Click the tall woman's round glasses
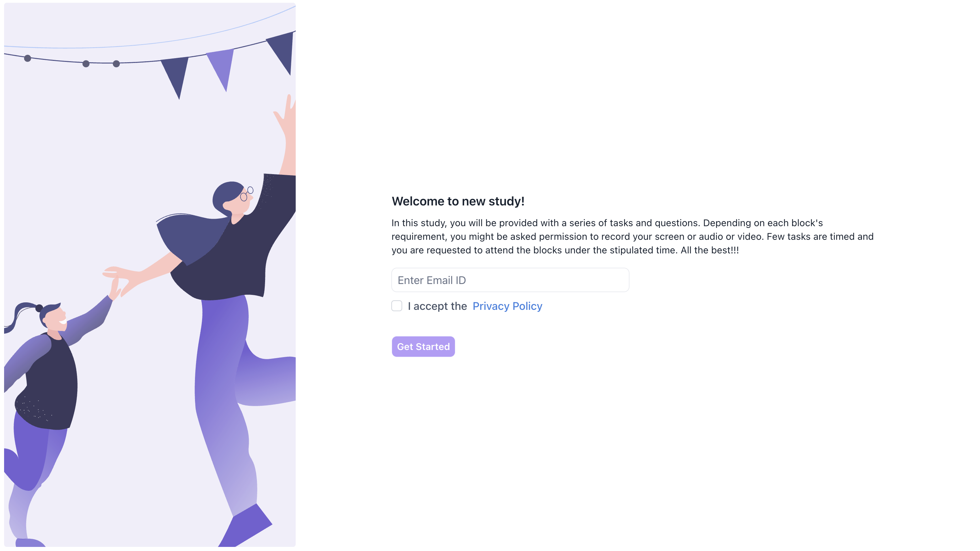Image resolution: width=980 pixels, height=551 pixels. tap(246, 194)
